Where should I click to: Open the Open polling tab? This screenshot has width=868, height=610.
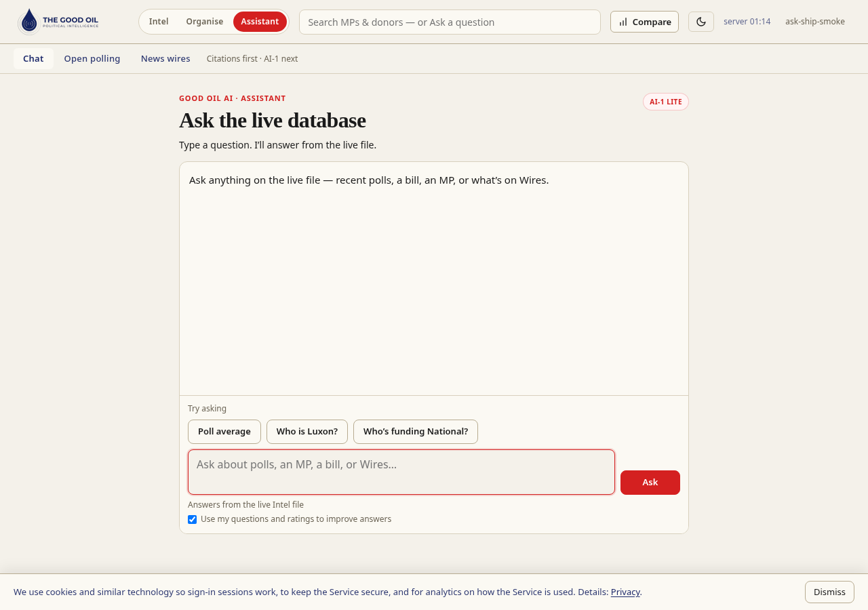(92, 58)
